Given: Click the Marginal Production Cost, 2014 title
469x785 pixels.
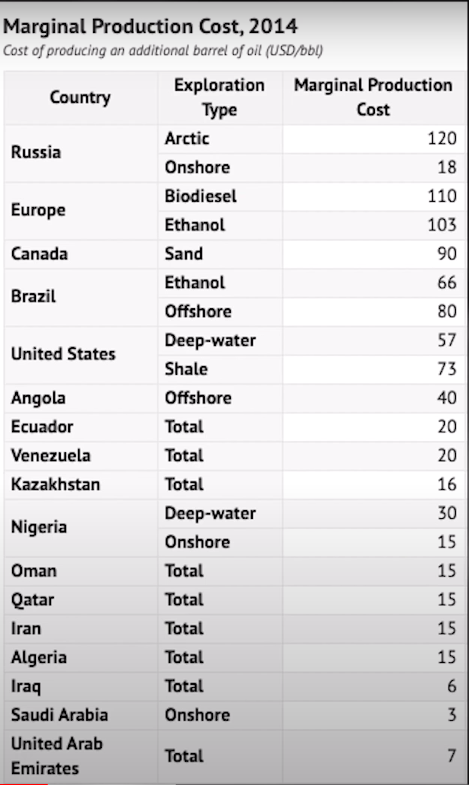Looking at the screenshot, I should pos(150,26).
